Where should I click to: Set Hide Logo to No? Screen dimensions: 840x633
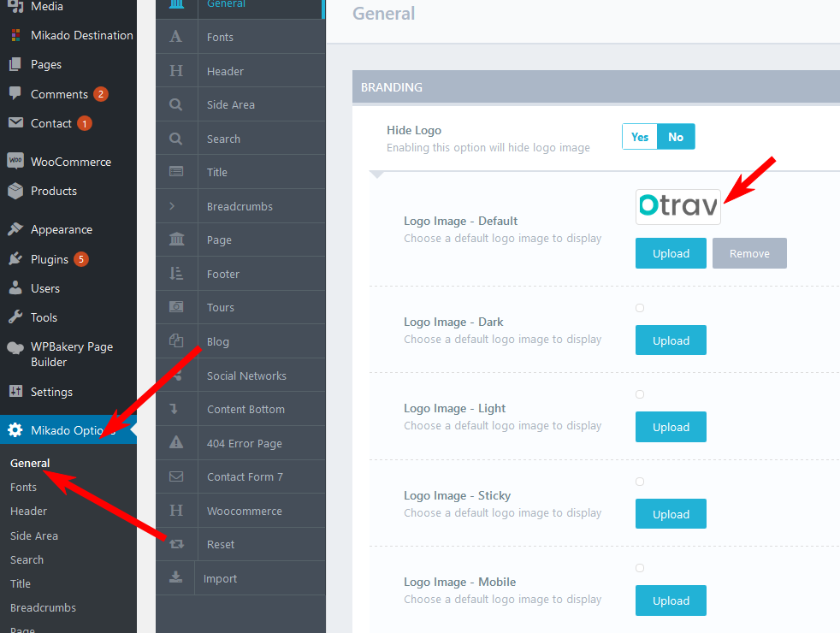[676, 137]
